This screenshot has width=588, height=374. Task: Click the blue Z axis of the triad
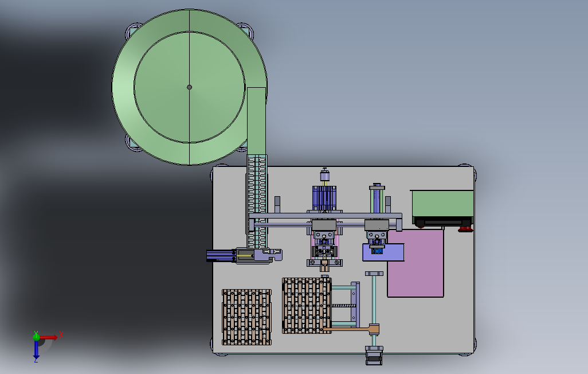tap(36, 349)
